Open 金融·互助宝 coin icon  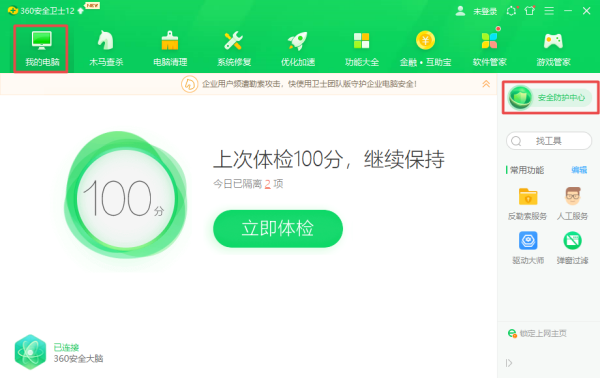[x=426, y=40]
